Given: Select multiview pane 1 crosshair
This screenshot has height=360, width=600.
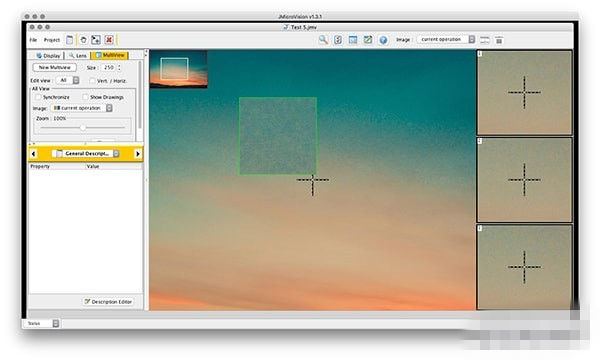Looking at the screenshot, I should point(524,92).
